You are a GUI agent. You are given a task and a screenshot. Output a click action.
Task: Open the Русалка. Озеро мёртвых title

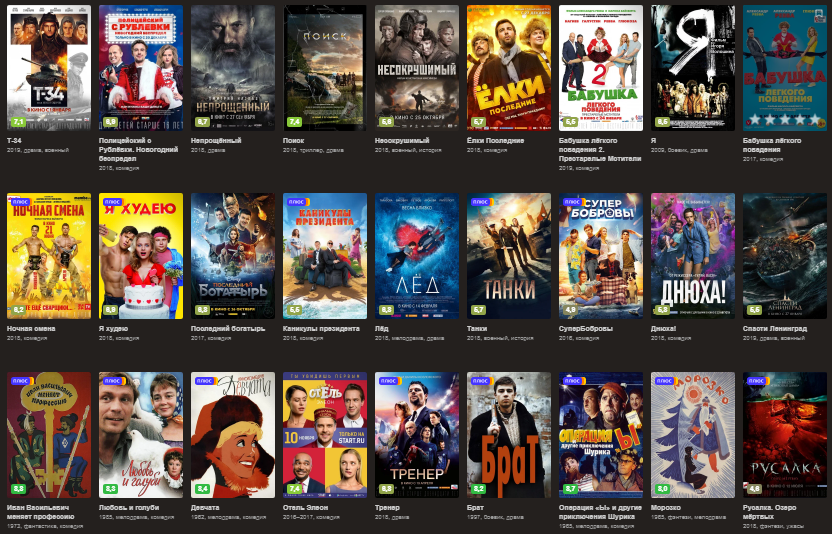[x=769, y=512]
